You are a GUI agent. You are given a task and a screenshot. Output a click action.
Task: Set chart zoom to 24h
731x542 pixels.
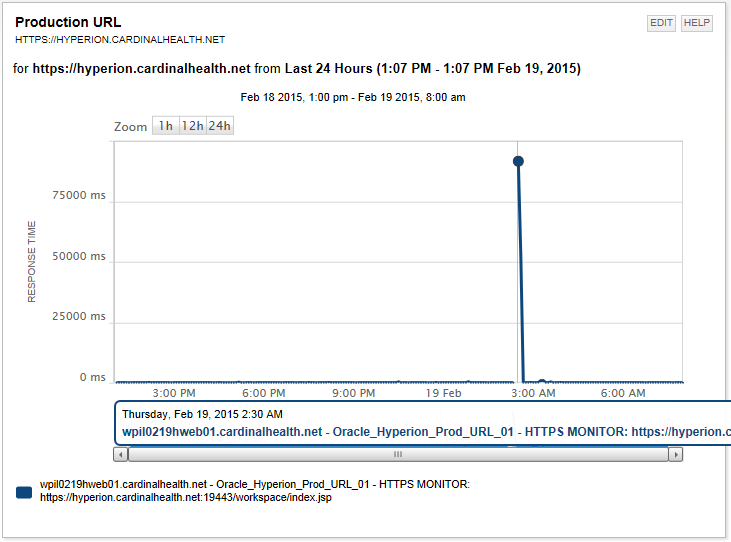220,126
